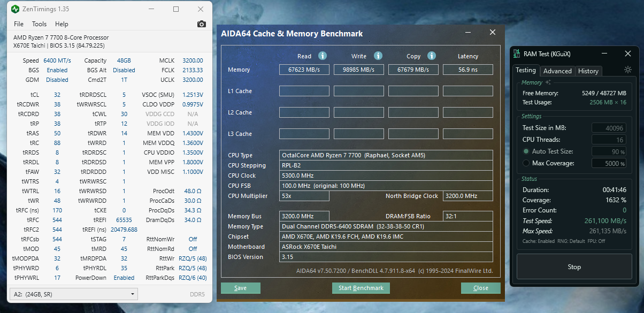Open the Write column info icon
The height and width of the screenshot is (313, 644).
coord(378,56)
